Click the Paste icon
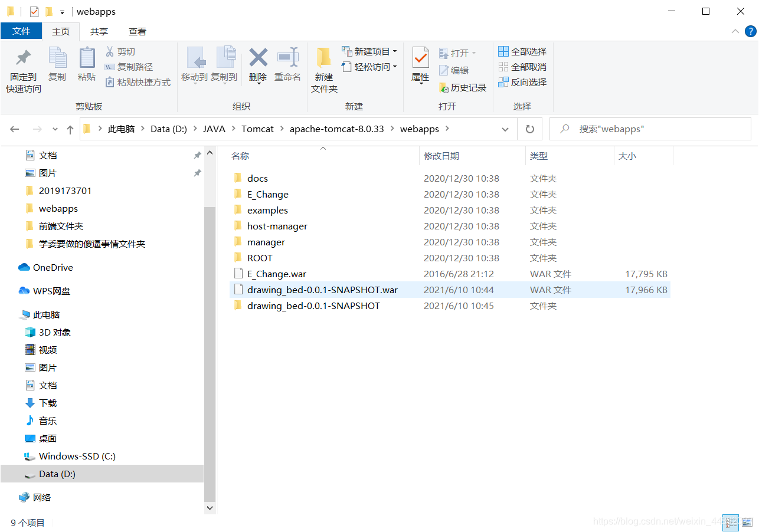The image size is (759, 532). [87, 66]
